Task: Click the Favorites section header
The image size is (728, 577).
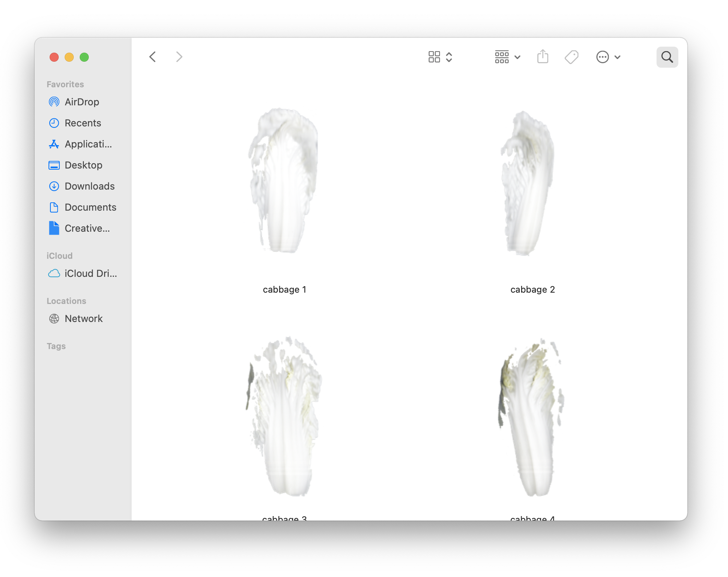Action: coord(65,84)
